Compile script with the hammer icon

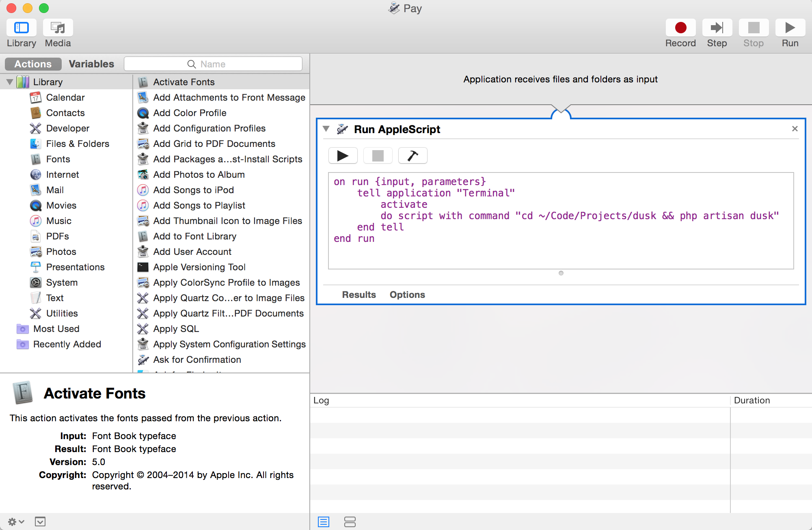(412, 156)
